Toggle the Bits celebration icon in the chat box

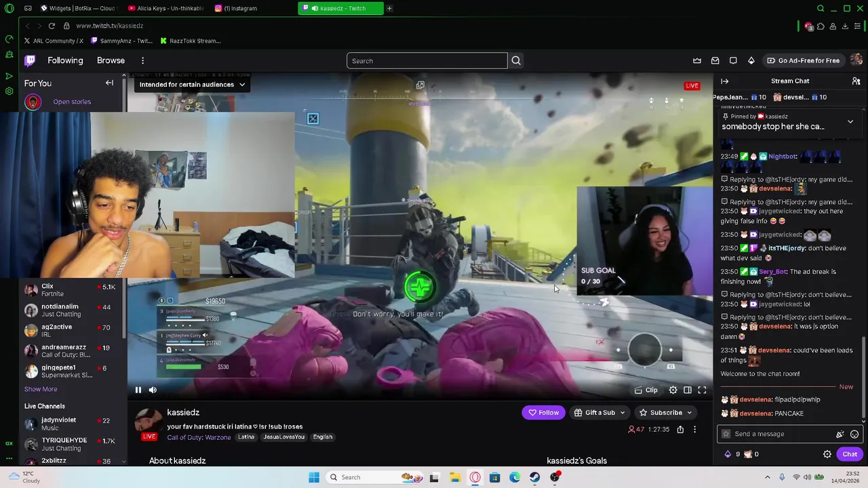(x=840, y=434)
